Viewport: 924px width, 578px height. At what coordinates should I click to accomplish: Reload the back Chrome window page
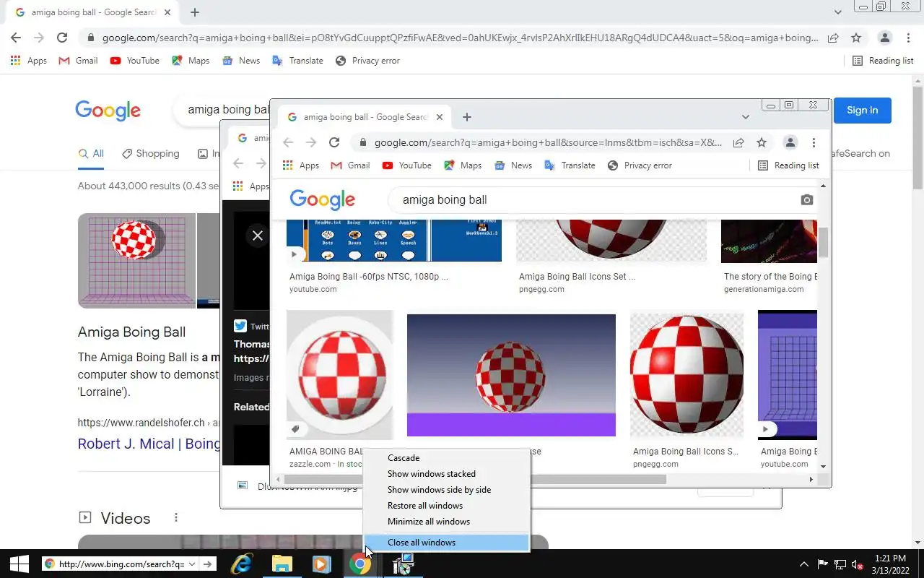tap(62, 38)
